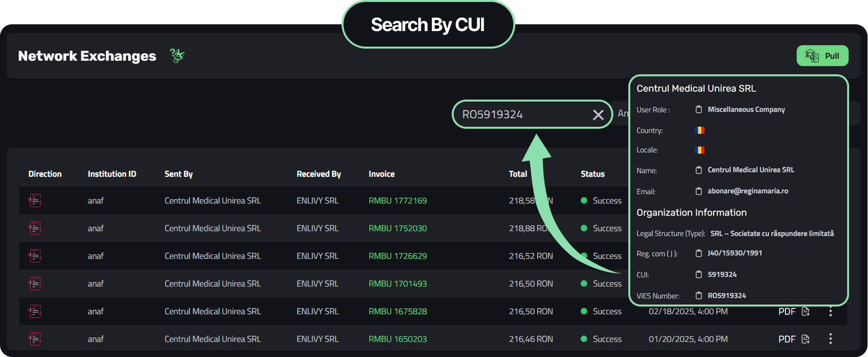Copy the company email address
The width and height of the screenshot is (868, 357).
[x=699, y=191]
